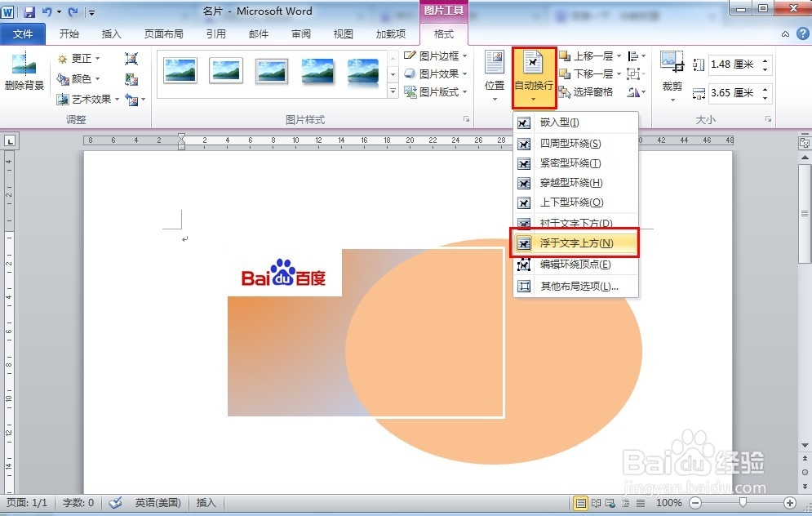Image resolution: width=812 pixels, height=516 pixels.
Task: Choose 浮于文字上方 wrapping option
Action: click(574, 243)
